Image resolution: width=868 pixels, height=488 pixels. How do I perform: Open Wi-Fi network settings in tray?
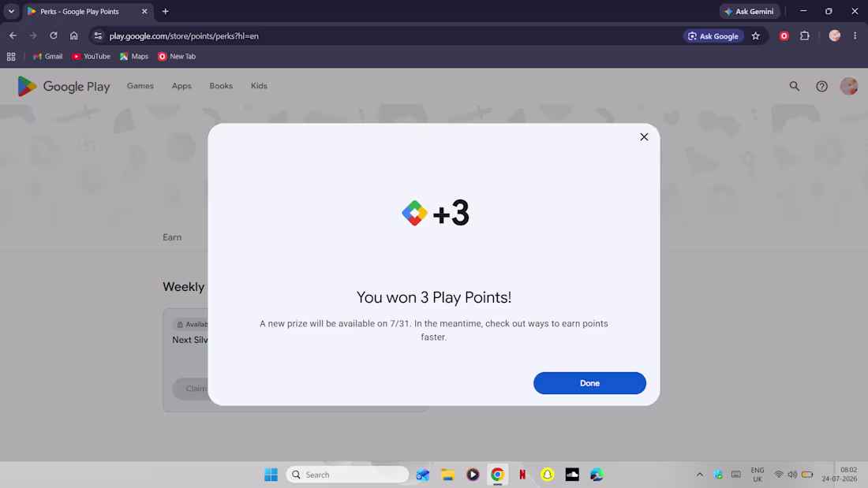778,474
